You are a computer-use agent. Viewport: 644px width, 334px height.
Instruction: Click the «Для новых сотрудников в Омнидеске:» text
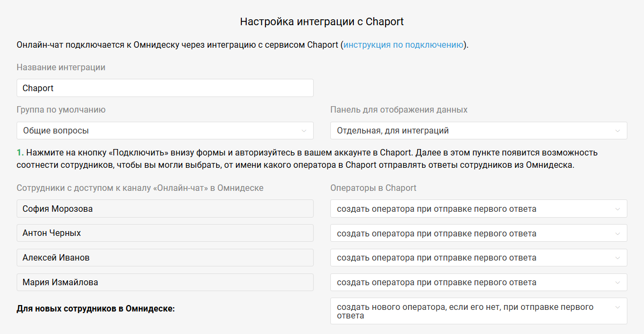pyautogui.click(x=96, y=309)
